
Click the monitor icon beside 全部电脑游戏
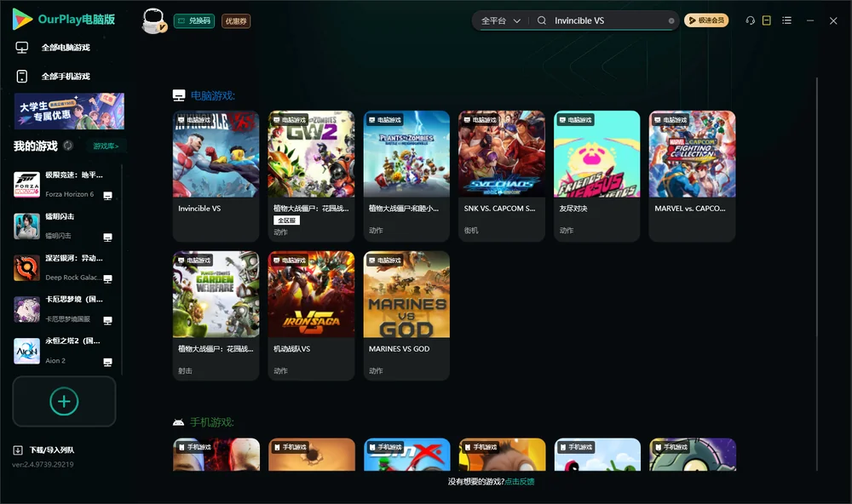click(22, 48)
